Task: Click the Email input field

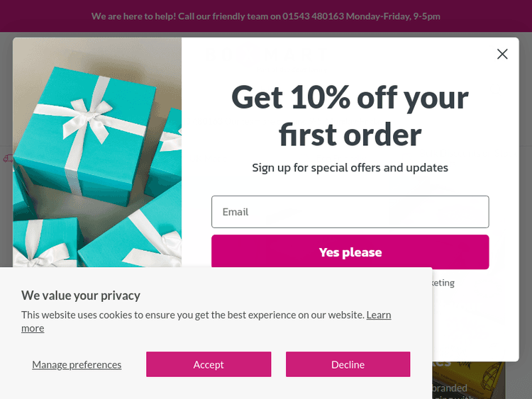Action: [x=350, y=212]
